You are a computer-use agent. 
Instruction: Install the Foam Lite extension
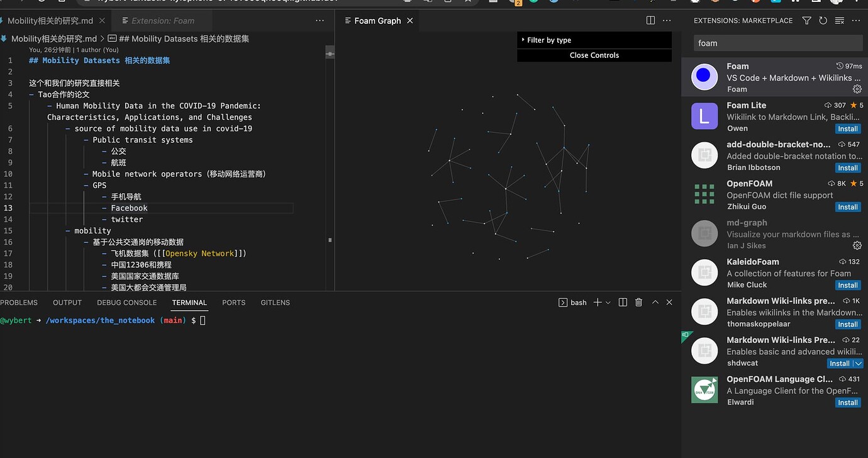(848, 128)
